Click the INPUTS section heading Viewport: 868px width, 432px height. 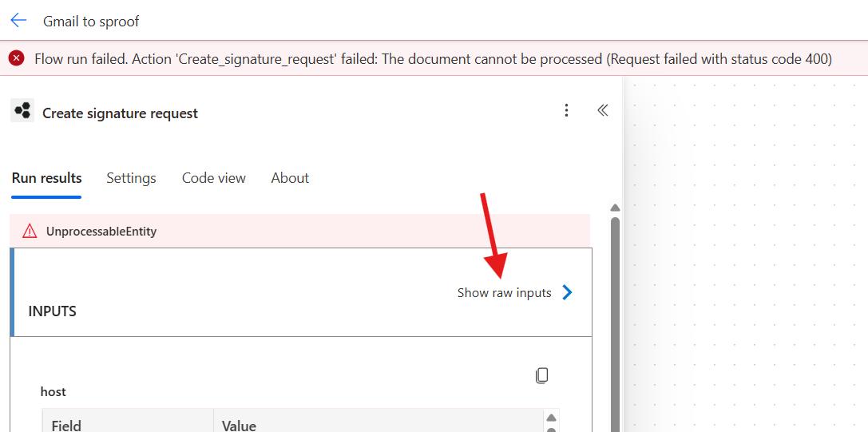click(53, 311)
